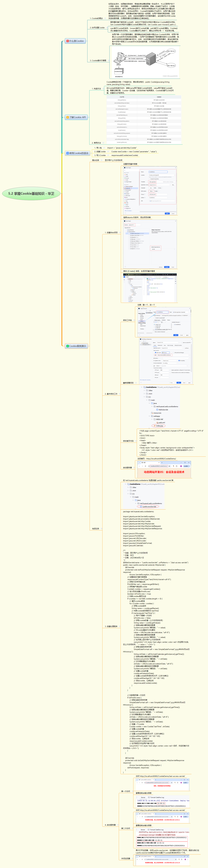Open Tomcat Catalina Log tab in the 第一次访问 console
The height and width of the screenshot is (868, 208).
[156, 798]
